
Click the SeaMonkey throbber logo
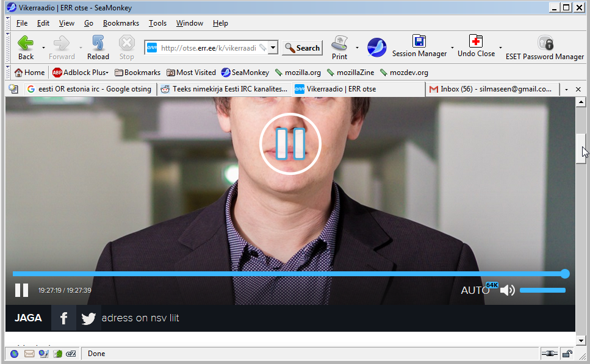376,47
